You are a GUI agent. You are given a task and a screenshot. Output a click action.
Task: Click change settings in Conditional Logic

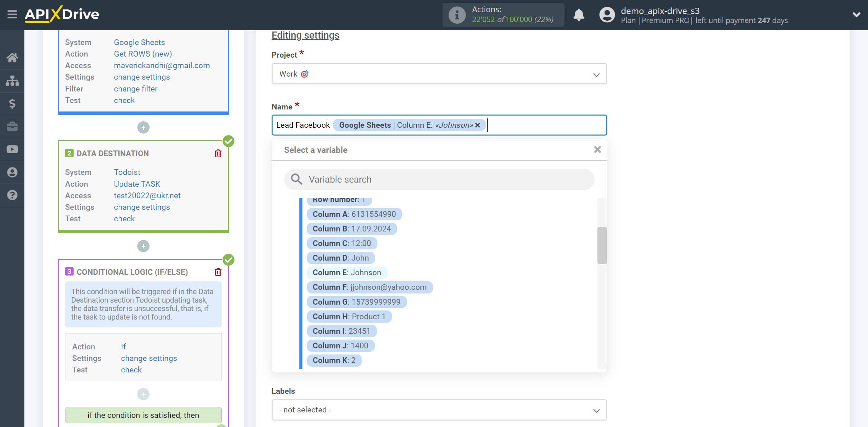coord(149,358)
